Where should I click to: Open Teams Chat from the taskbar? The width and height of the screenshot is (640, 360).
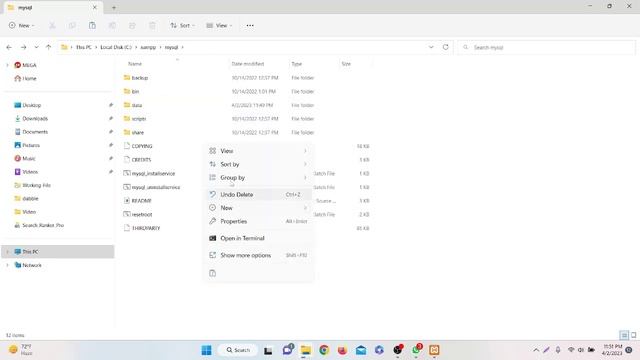288,350
